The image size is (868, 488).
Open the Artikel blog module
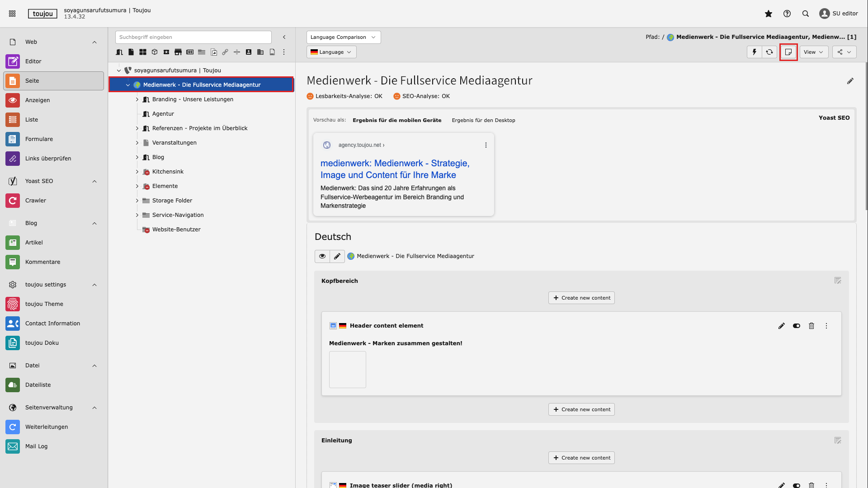pos(53,243)
